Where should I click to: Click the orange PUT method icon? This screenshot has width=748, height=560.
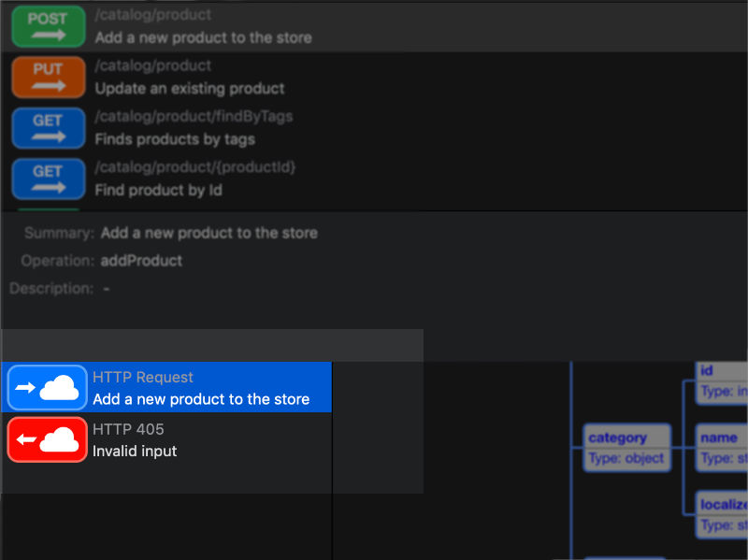pyautogui.click(x=48, y=77)
